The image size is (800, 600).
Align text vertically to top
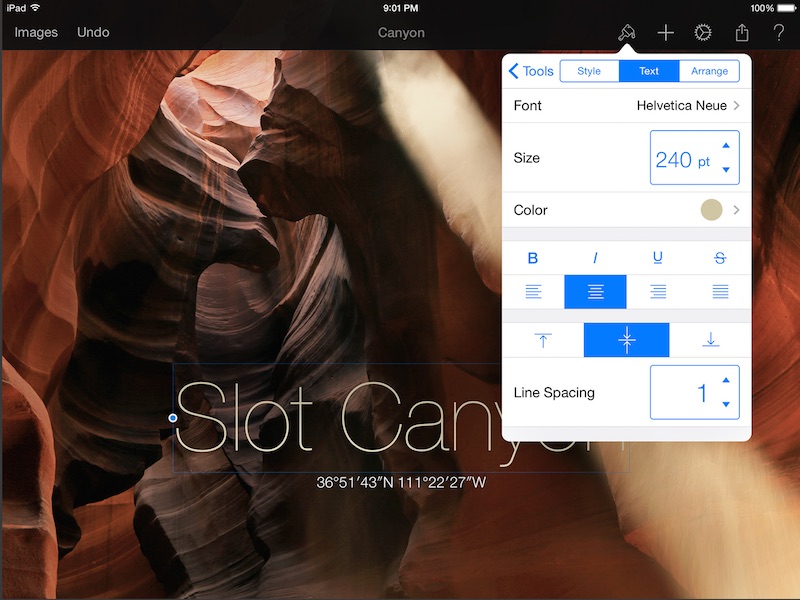pyautogui.click(x=543, y=340)
